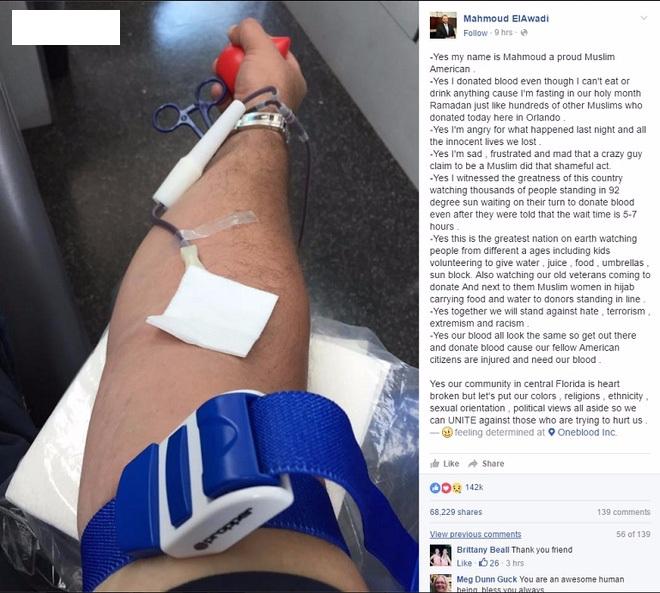Click the Share arrow icon
The image size is (660, 593).
[x=473, y=463]
